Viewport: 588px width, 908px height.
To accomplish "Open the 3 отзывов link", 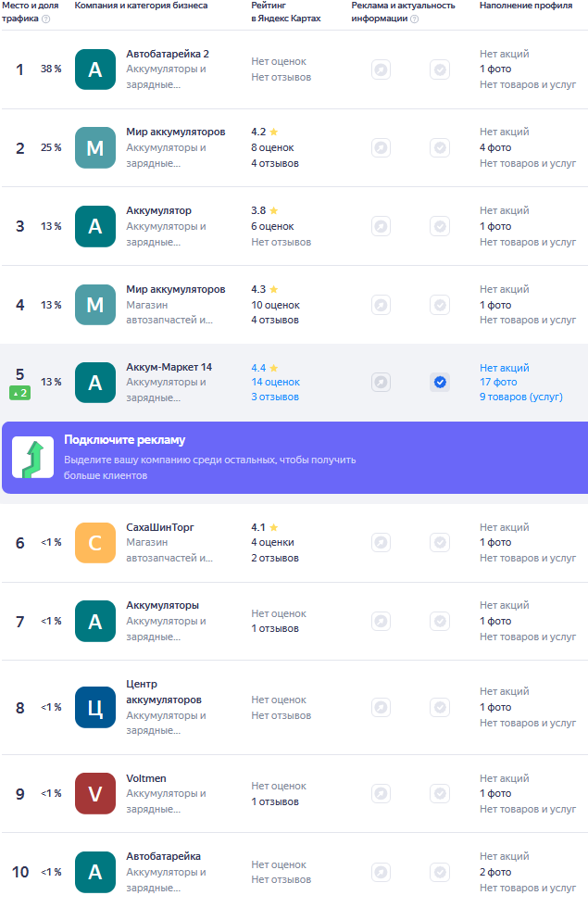I will pyautogui.click(x=275, y=397).
